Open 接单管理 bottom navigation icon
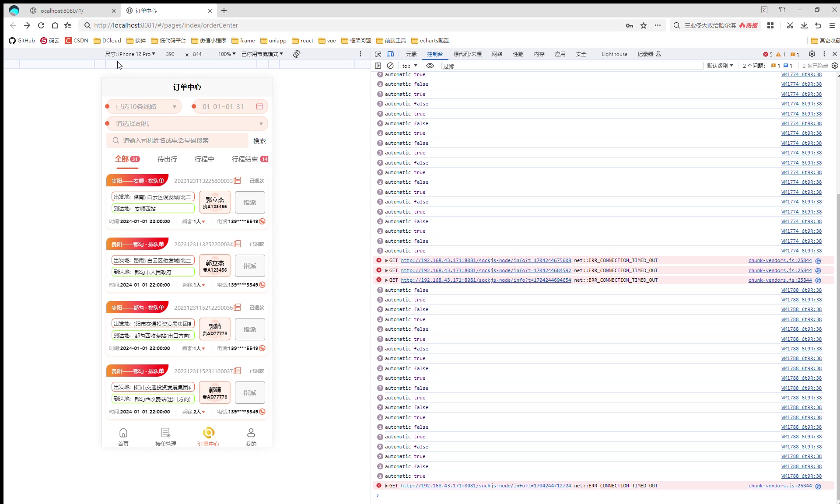840x504 pixels. pyautogui.click(x=165, y=433)
